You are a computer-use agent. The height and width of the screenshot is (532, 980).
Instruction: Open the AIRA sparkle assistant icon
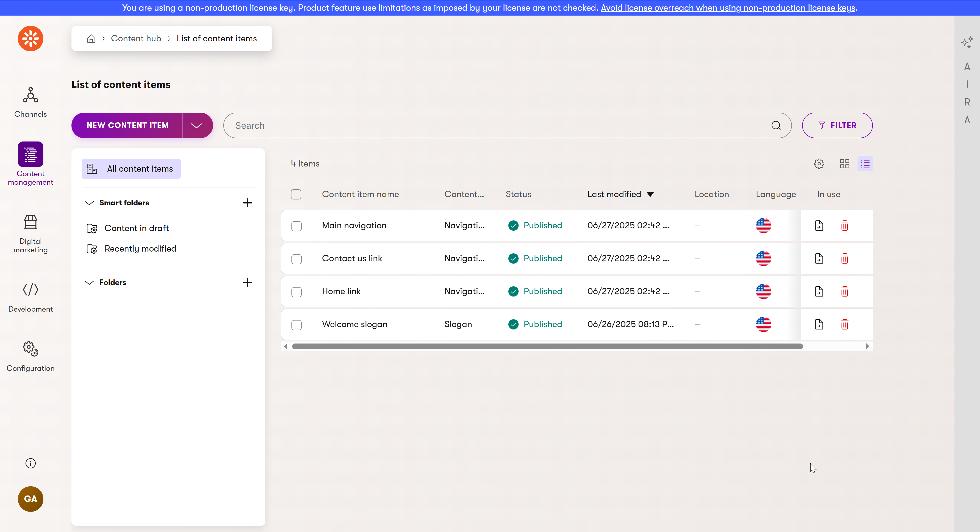(x=967, y=42)
